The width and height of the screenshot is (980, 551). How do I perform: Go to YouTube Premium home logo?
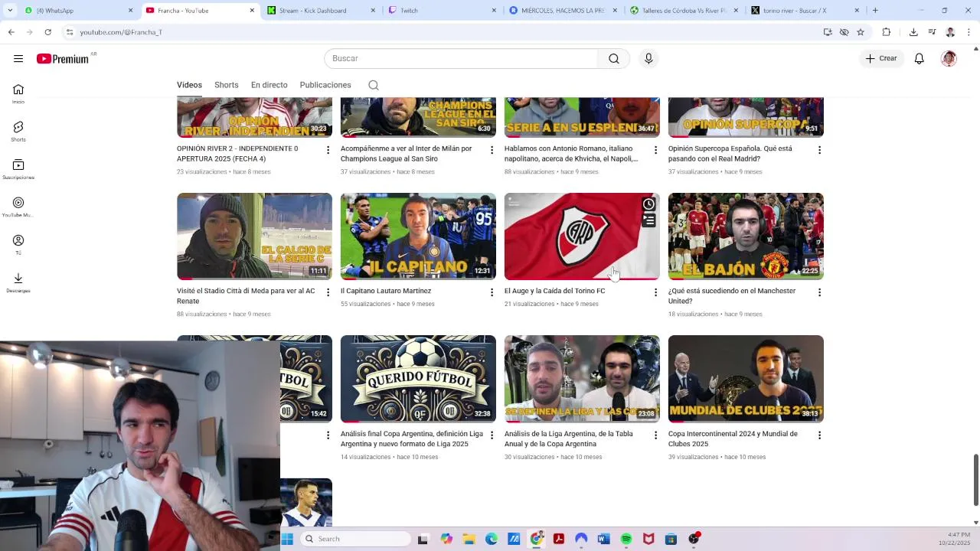pos(63,59)
